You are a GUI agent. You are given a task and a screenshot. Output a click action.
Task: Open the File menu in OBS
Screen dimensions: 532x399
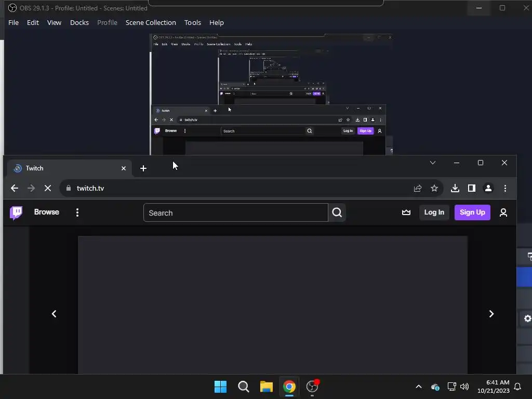coord(14,22)
